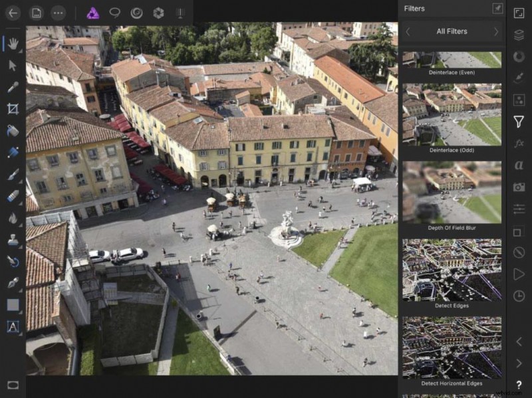Open the Layers studio panel
Viewport: 532px width, 398px height.
point(519,35)
